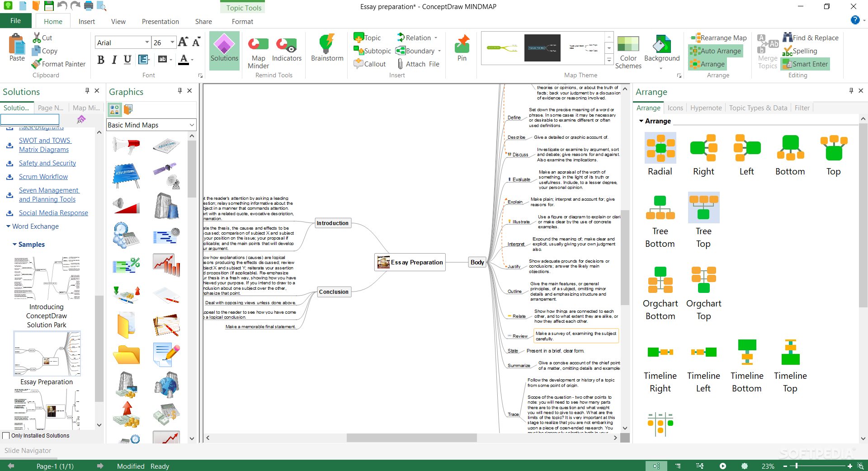This screenshot has height=471, width=868.
Task: Open the font size dropdown
Action: coord(173,42)
